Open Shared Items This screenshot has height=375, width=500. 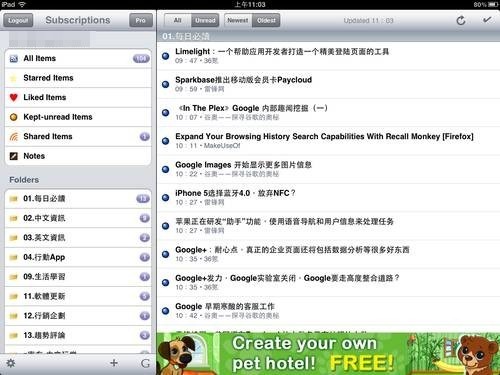(x=78, y=137)
